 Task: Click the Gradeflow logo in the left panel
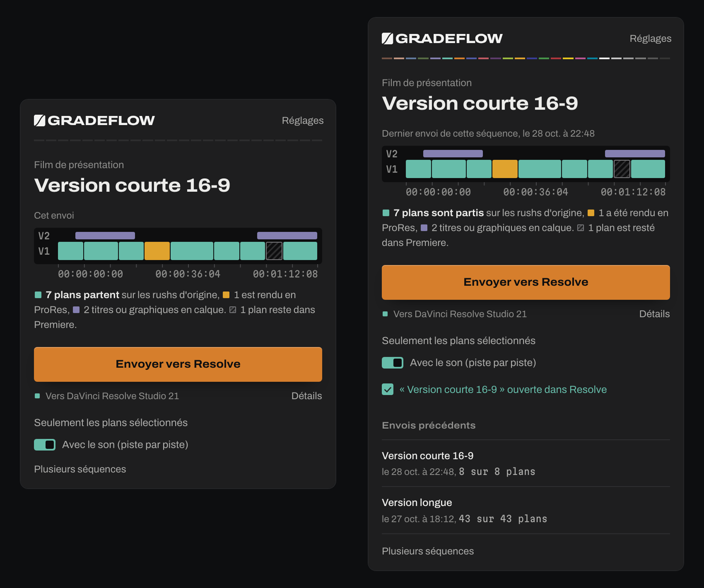click(94, 121)
